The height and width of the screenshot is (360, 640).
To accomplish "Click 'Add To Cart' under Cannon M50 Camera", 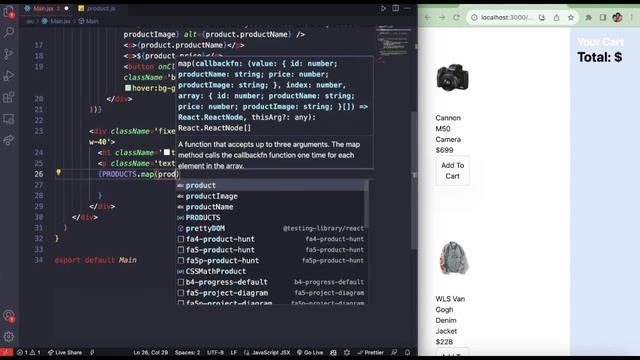I will (452, 171).
